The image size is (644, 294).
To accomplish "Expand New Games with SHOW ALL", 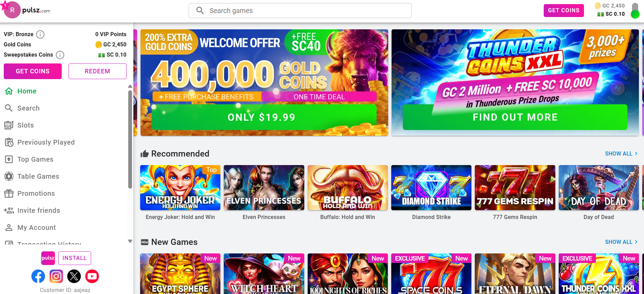I will pos(621,242).
